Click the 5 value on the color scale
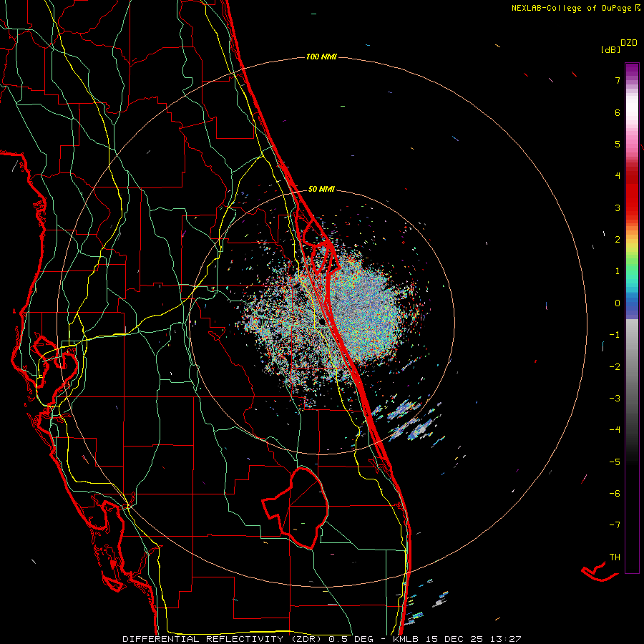 (x=618, y=144)
